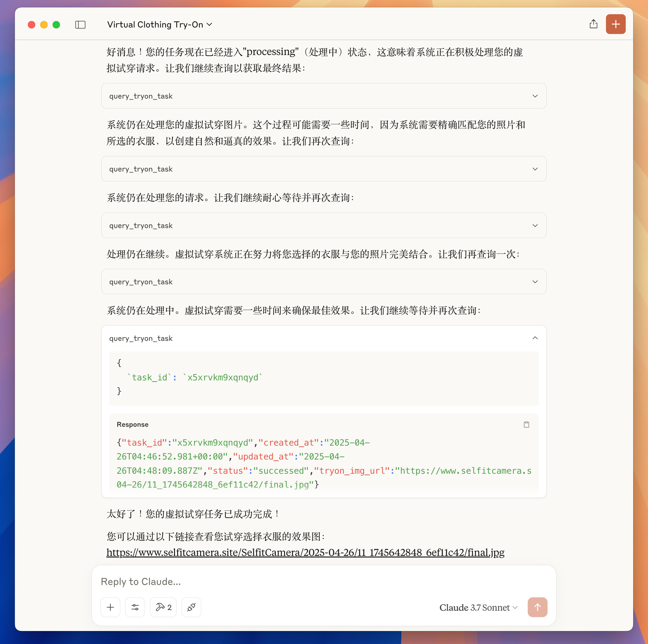Viewport: 648px width, 644px height.
Task: Open the selfitcamera final.jpg link
Action: [x=305, y=552]
